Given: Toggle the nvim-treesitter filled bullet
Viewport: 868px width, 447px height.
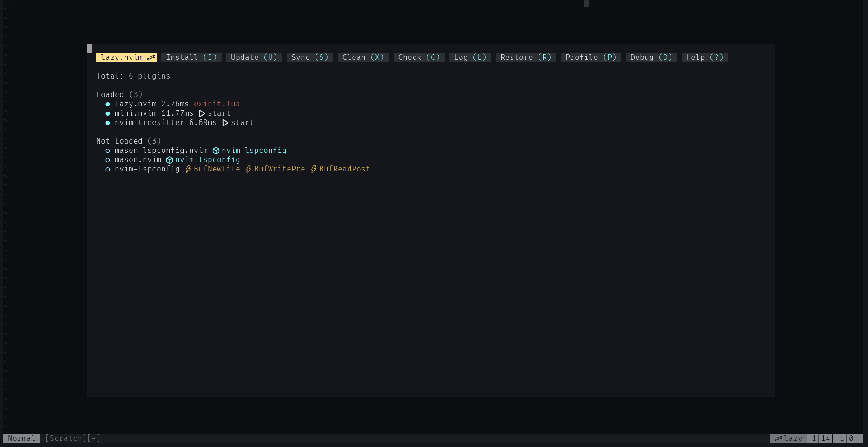Looking at the screenshot, I should (x=108, y=123).
